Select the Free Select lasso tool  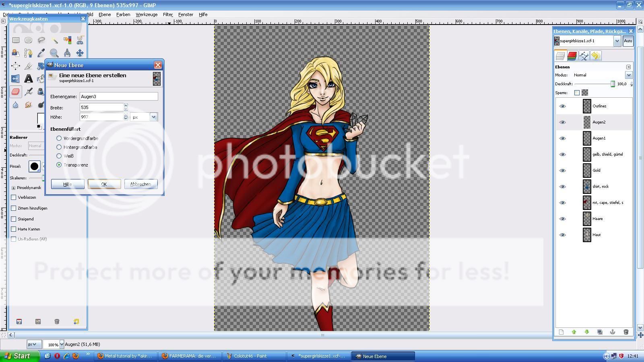click(41, 40)
